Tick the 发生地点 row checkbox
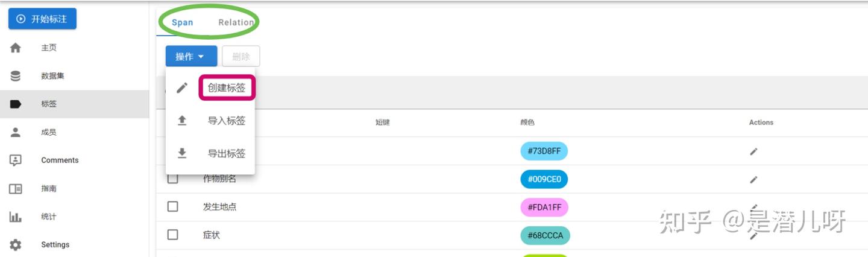868x257 pixels. (173, 206)
